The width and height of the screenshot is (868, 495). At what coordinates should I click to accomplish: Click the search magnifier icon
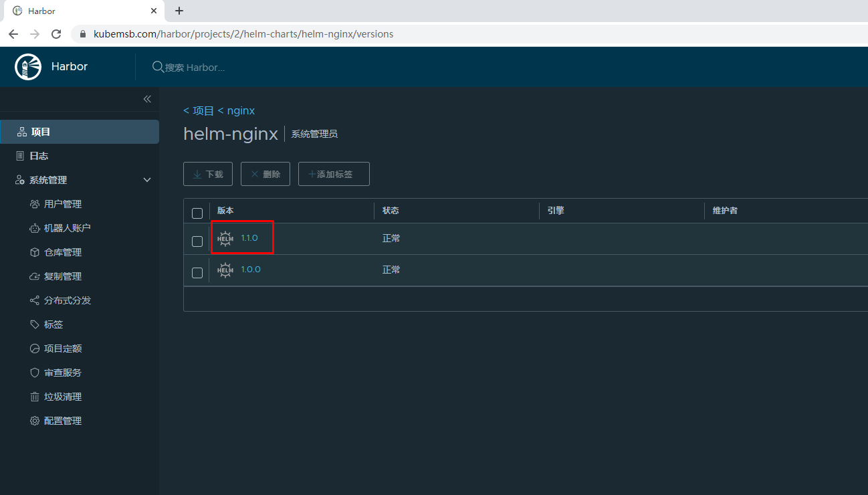coord(158,67)
